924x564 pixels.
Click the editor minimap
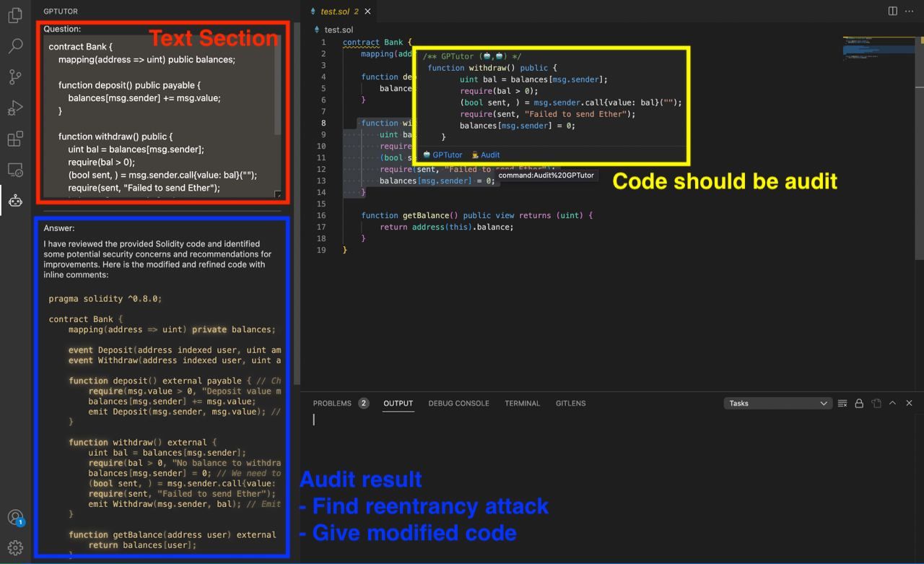(x=879, y=48)
